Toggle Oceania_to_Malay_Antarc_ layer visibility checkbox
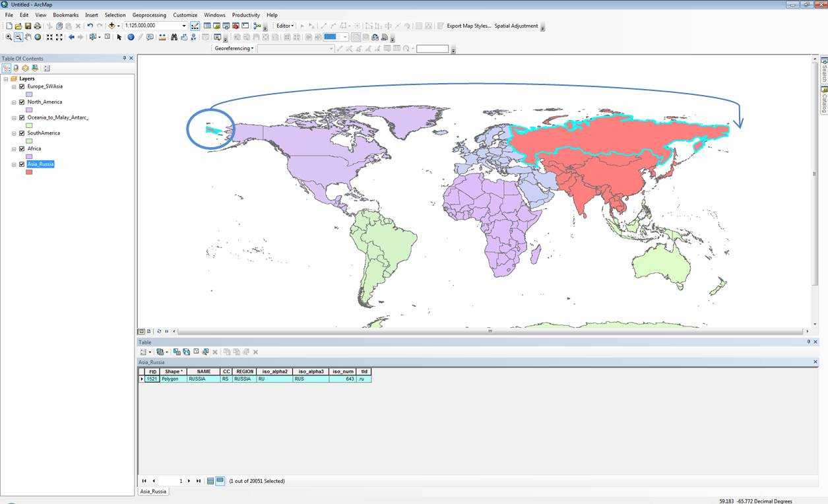Viewport: 828px width, 504px height. [x=22, y=117]
